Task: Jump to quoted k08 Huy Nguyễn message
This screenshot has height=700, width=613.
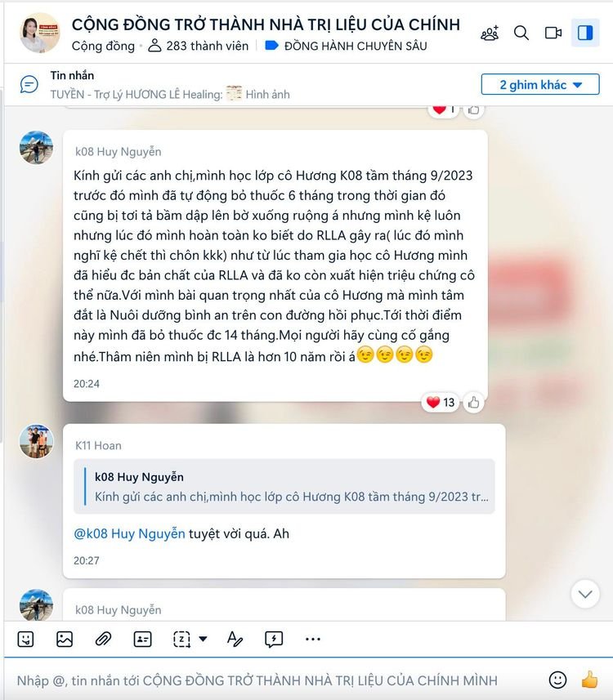Action: click(x=284, y=487)
